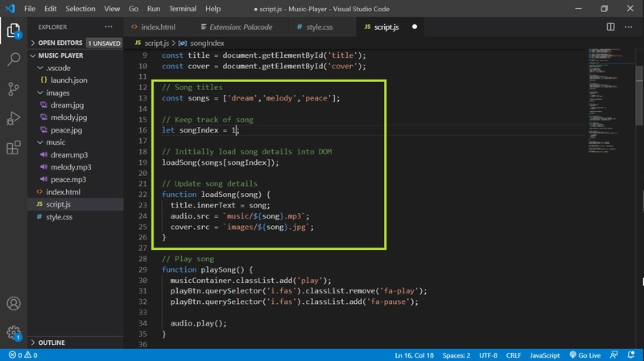Image resolution: width=644 pixels, height=361 pixels.
Task: Split the editor to the right
Action: point(609,27)
